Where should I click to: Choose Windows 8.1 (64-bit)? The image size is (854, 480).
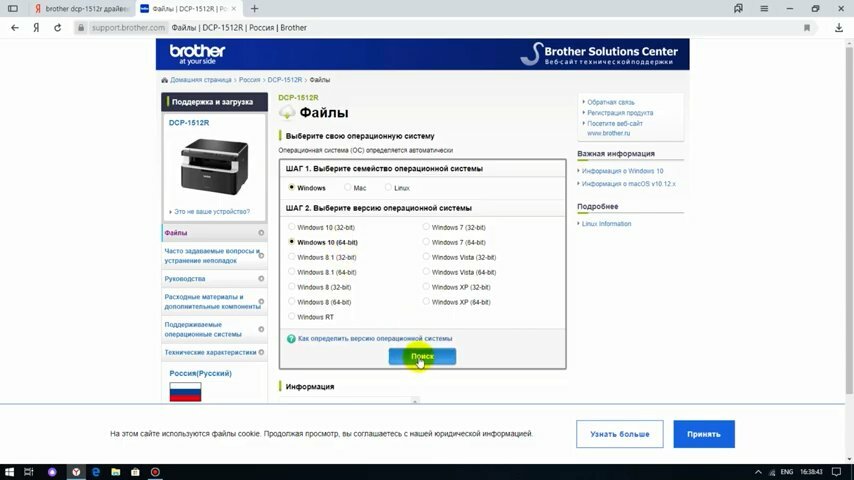tap(291, 271)
